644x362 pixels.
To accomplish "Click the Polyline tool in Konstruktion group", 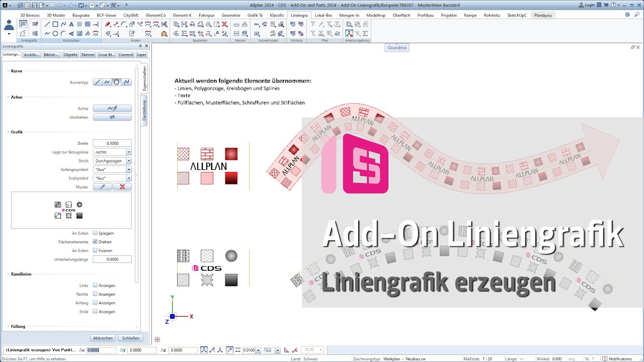I will [47, 34].
